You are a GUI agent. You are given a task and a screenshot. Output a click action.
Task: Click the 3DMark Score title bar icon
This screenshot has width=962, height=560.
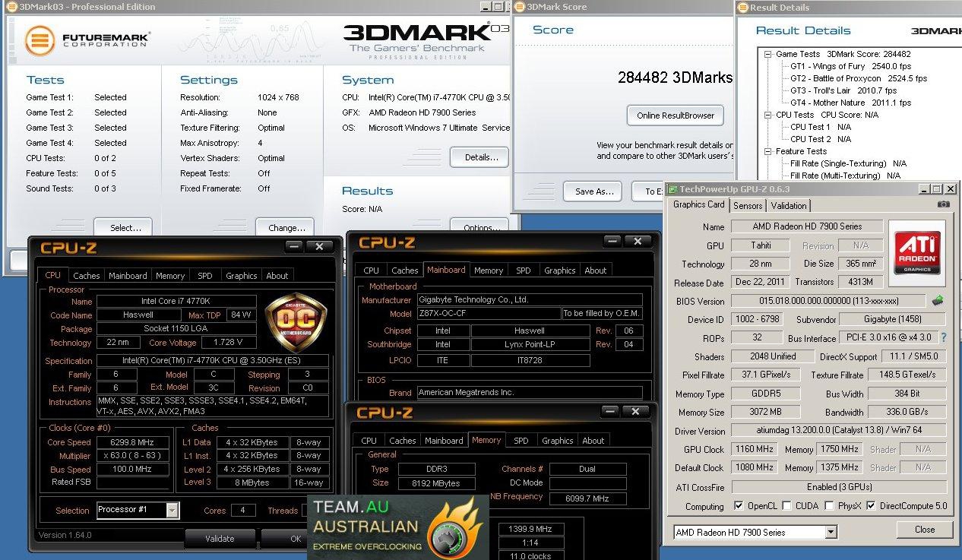pyautogui.click(x=520, y=7)
